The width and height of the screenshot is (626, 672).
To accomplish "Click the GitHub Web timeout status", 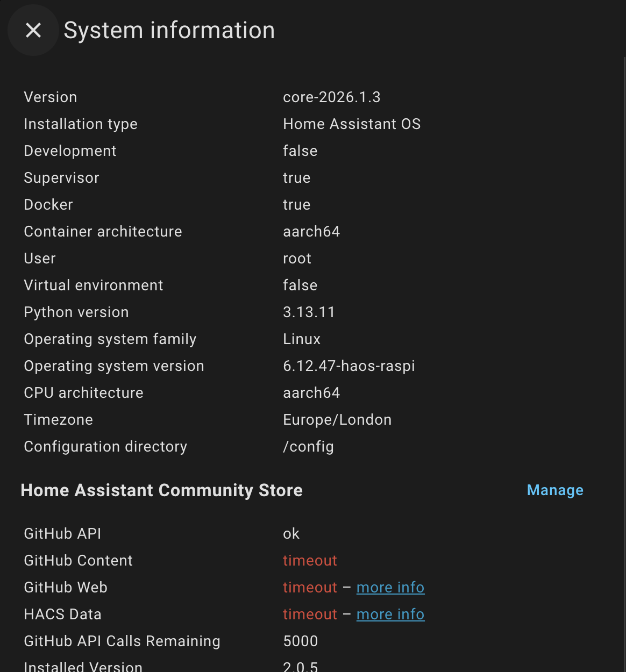I will tap(310, 588).
